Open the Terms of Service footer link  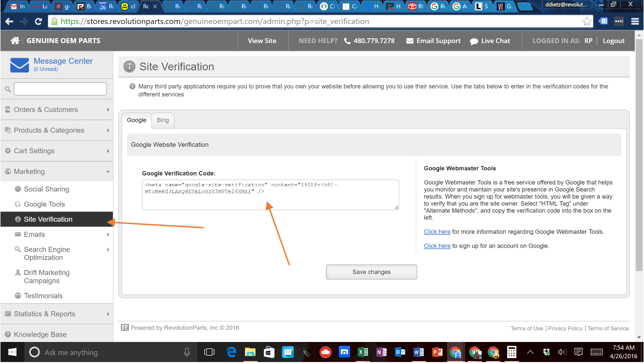coord(608,328)
